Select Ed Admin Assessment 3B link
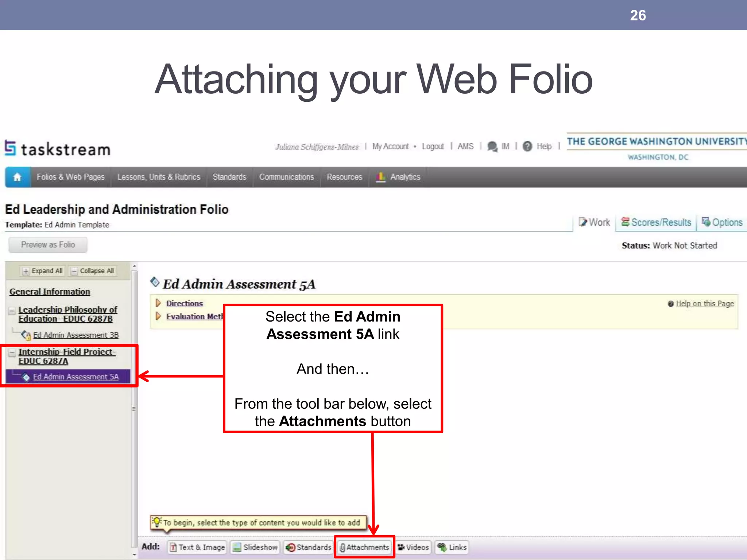This screenshot has width=747, height=560. (x=76, y=335)
